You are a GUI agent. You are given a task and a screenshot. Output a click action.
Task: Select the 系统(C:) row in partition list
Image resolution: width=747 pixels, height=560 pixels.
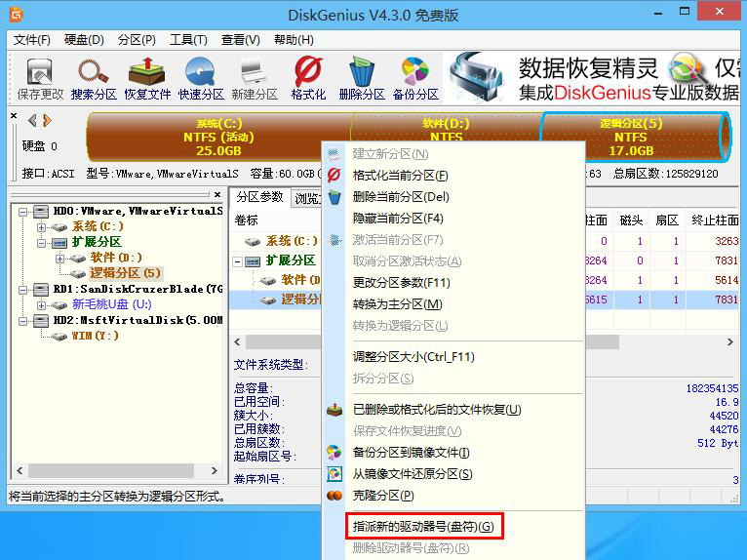[291, 241]
